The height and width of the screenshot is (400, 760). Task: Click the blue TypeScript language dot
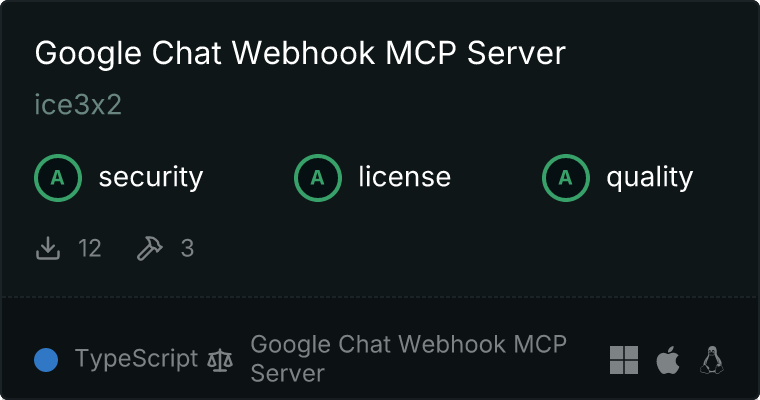(46, 360)
